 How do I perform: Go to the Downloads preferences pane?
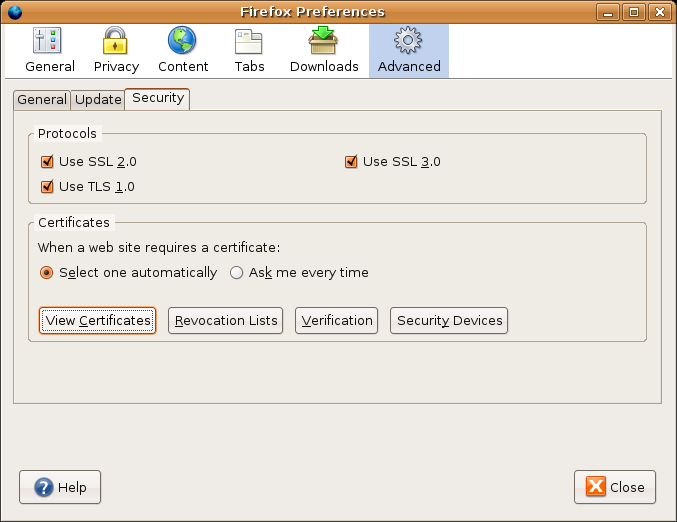(x=324, y=50)
